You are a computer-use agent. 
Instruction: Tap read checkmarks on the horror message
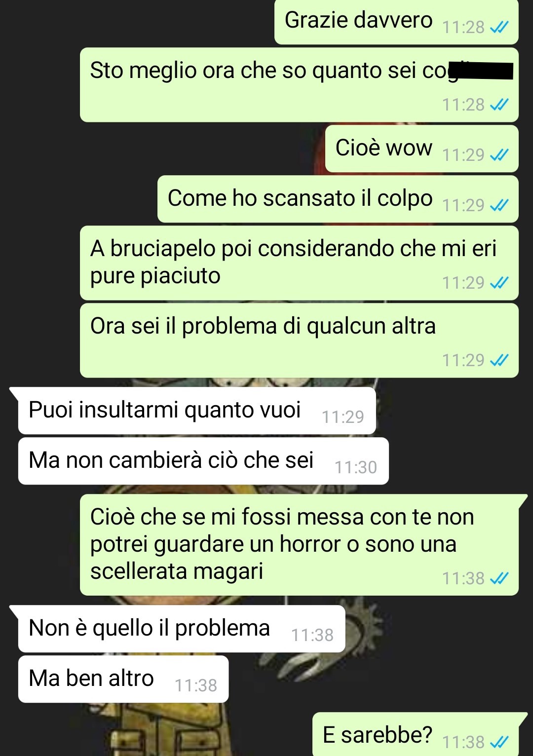click(x=499, y=578)
